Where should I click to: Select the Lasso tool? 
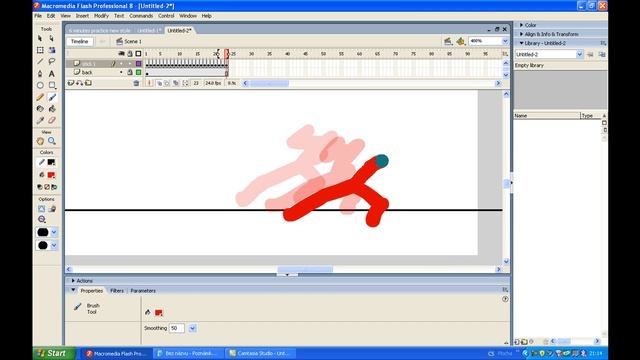point(52,62)
